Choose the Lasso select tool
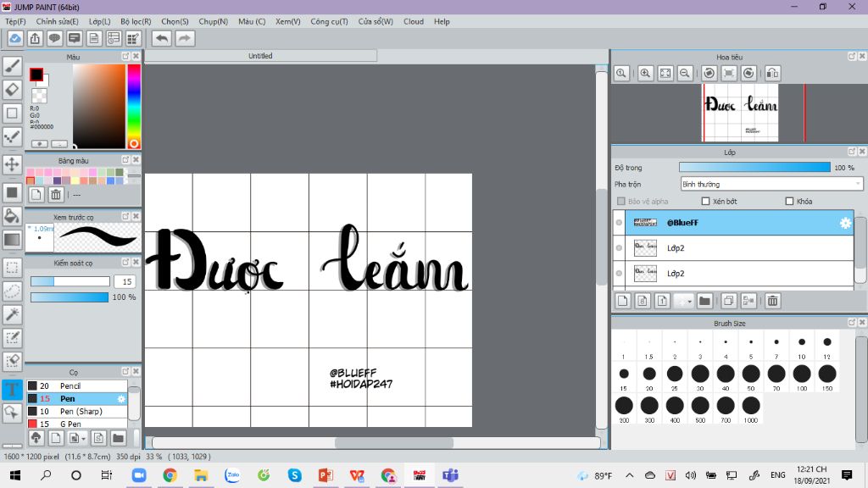Image resolution: width=868 pixels, height=488 pixels. pyautogui.click(x=12, y=291)
